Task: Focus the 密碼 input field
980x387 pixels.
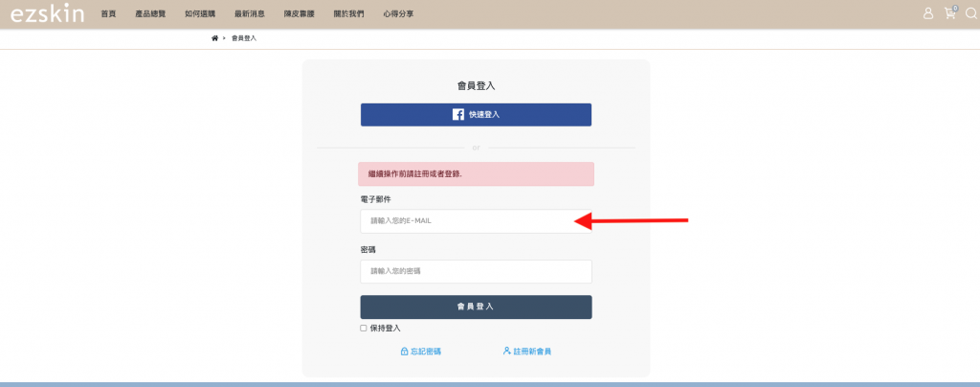Action: point(476,271)
